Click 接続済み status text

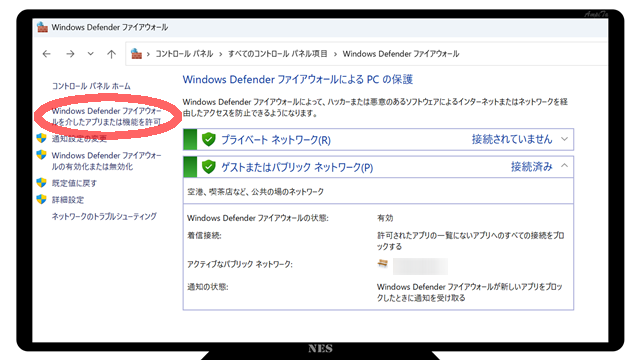(x=532, y=167)
